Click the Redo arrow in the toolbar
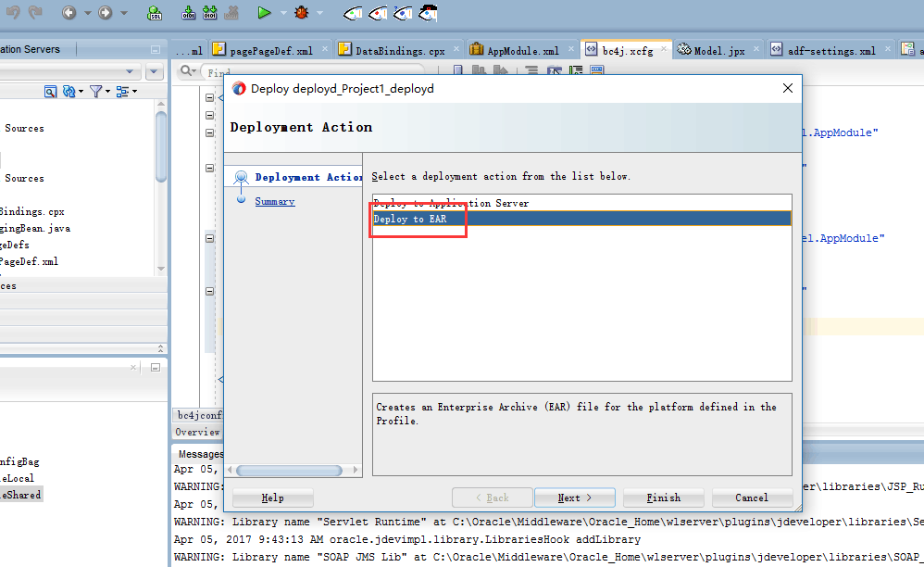This screenshot has width=924, height=567. [x=35, y=12]
